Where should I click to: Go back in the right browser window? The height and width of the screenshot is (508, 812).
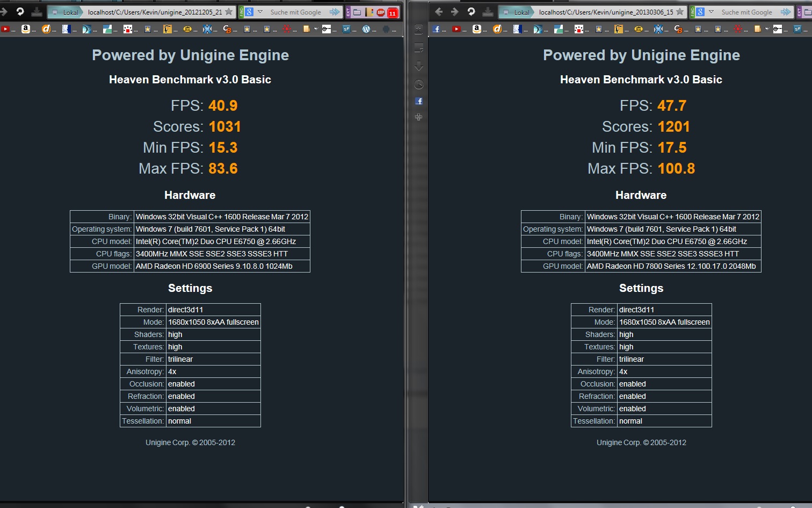pyautogui.click(x=439, y=11)
